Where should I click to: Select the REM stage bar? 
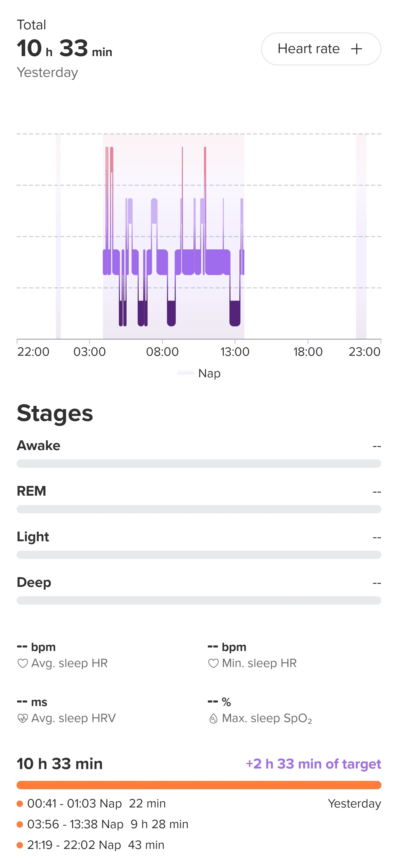(199, 509)
